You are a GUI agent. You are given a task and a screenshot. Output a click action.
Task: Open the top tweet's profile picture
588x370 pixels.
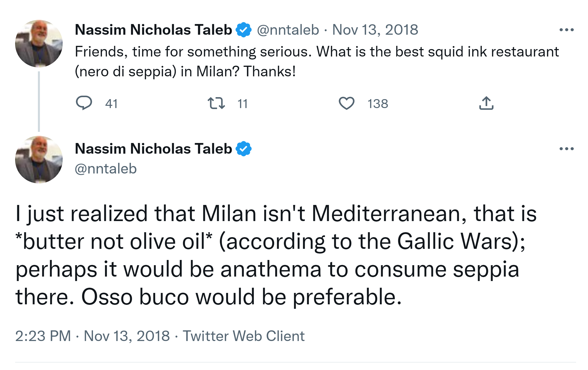(x=39, y=44)
